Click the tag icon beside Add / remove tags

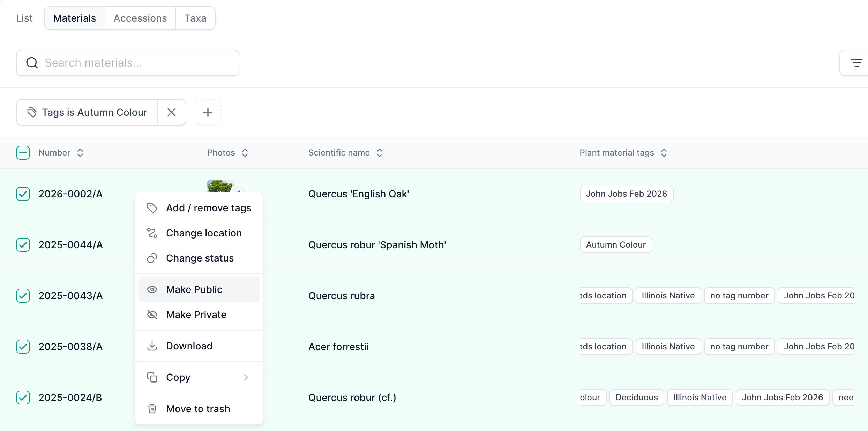click(152, 208)
